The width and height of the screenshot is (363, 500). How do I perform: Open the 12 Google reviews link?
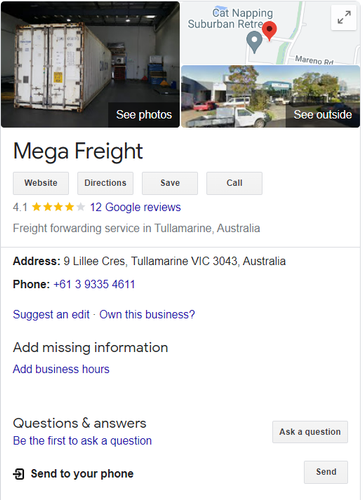point(135,207)
